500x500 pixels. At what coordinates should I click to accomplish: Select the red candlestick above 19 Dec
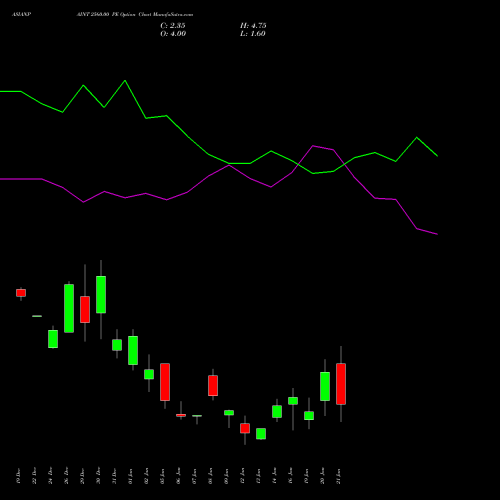tap(21, 293)
